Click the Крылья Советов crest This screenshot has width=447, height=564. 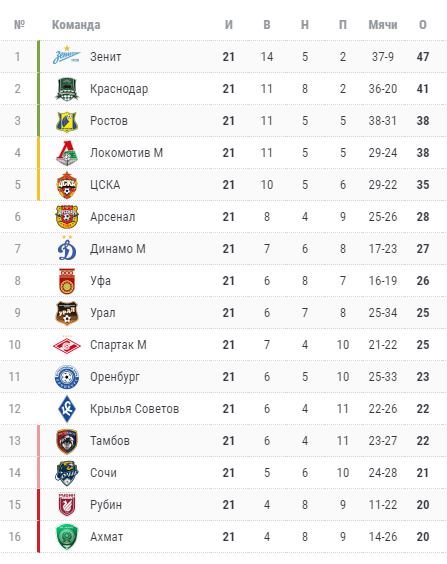[67, 409]
